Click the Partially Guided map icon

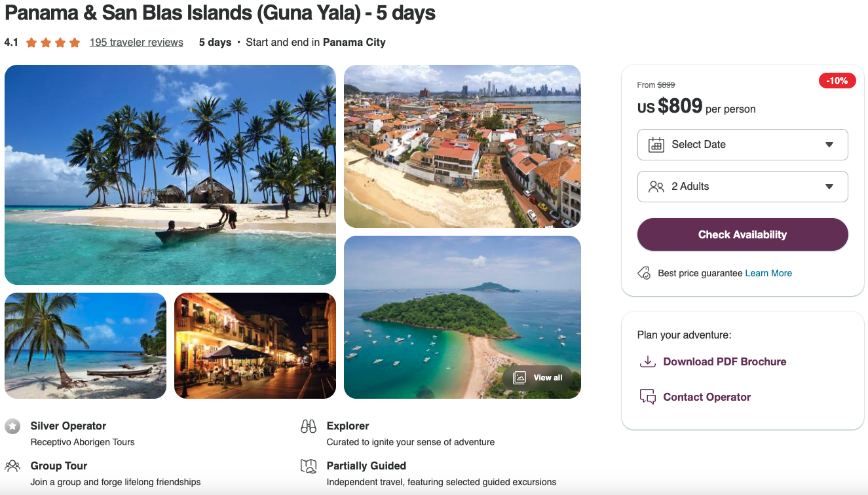309,466
